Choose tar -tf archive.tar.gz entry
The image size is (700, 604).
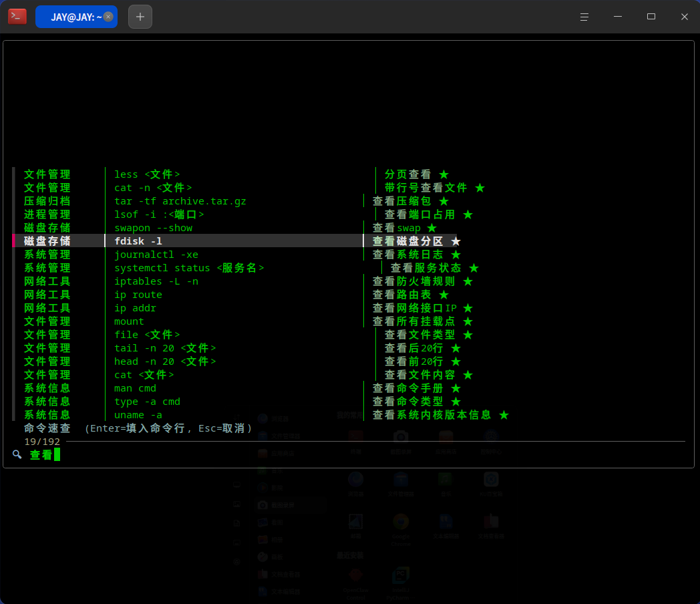point(180,201)
